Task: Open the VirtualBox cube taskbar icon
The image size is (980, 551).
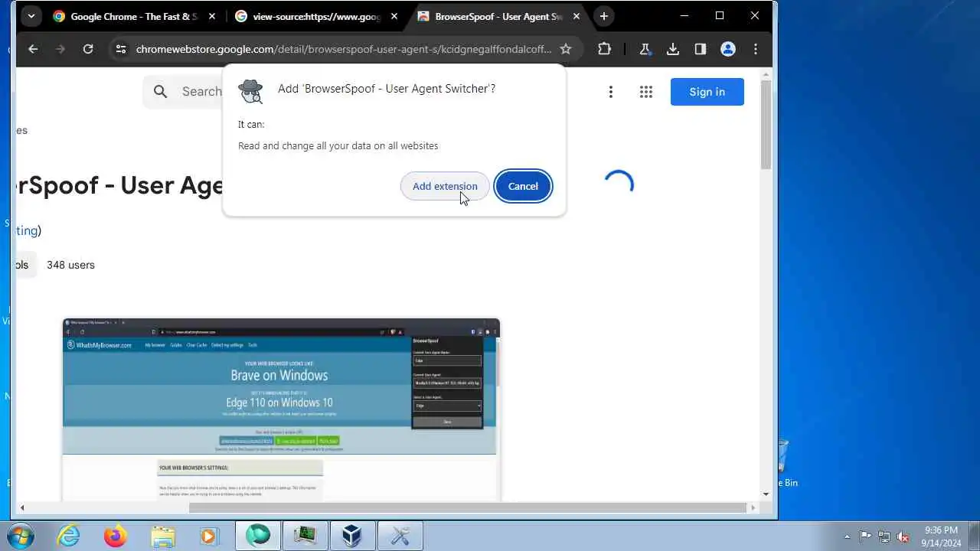Action: 352,536
